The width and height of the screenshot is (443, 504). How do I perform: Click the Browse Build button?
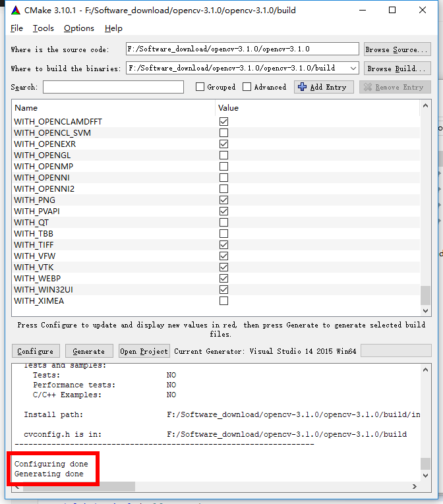click(x=398, y=69)
